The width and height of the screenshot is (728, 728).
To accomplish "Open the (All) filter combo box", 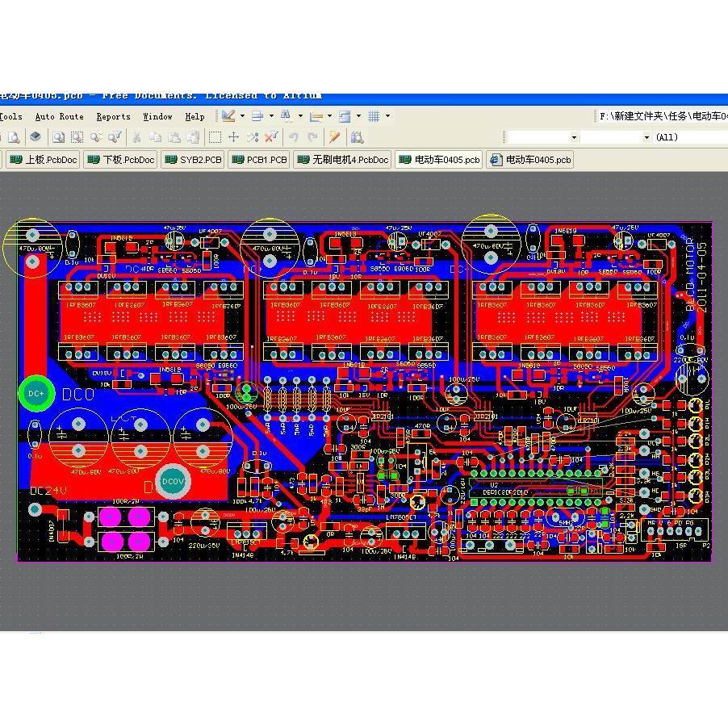I will [690, 137].
